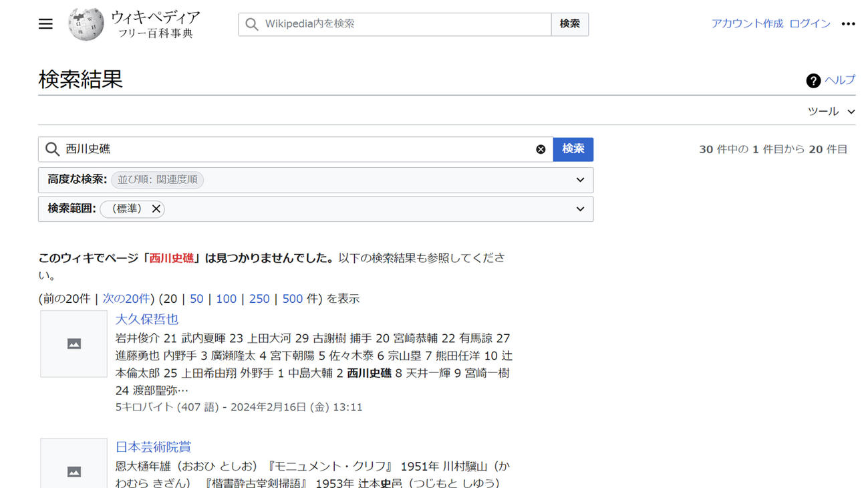Click the ウィキペディア フリー百科事典 wordmark
Screen dimensions: 868x488
click(155, 24)
